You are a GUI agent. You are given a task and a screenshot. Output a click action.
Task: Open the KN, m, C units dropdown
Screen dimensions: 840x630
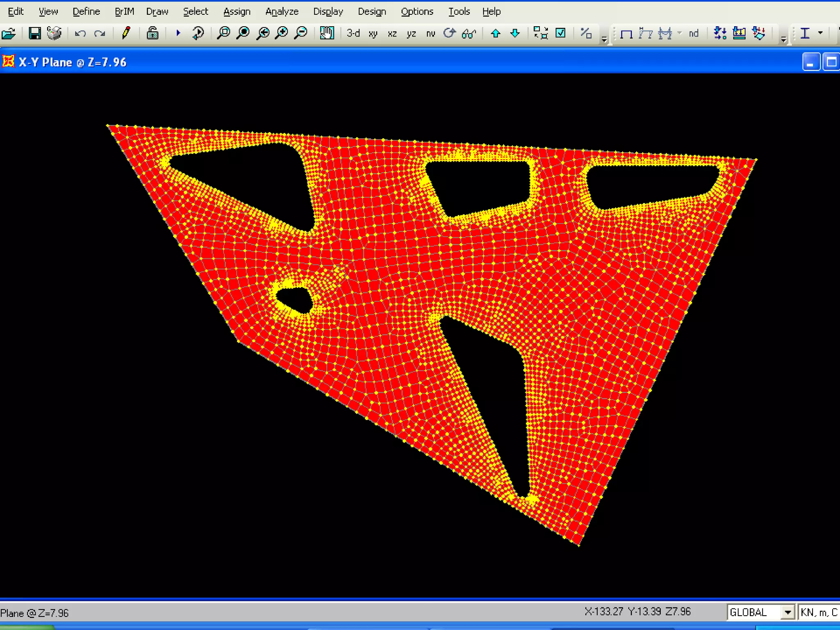tap(819, 612)
